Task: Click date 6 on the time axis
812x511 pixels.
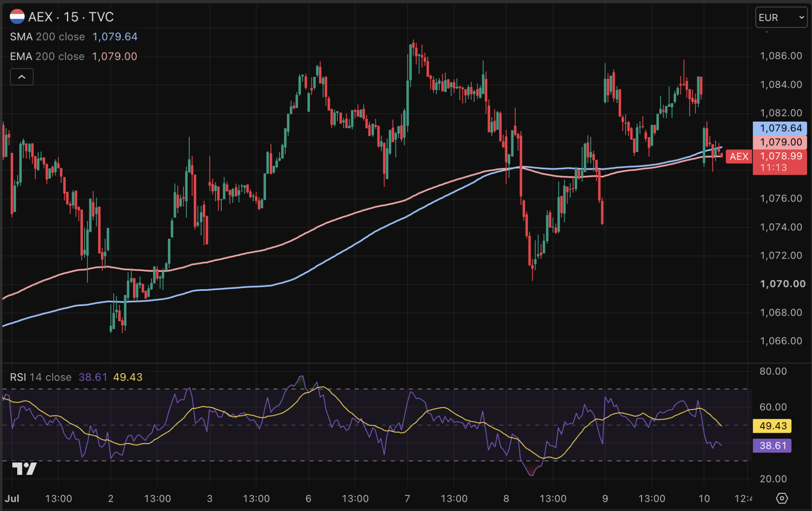Action: tap(308, 499)
